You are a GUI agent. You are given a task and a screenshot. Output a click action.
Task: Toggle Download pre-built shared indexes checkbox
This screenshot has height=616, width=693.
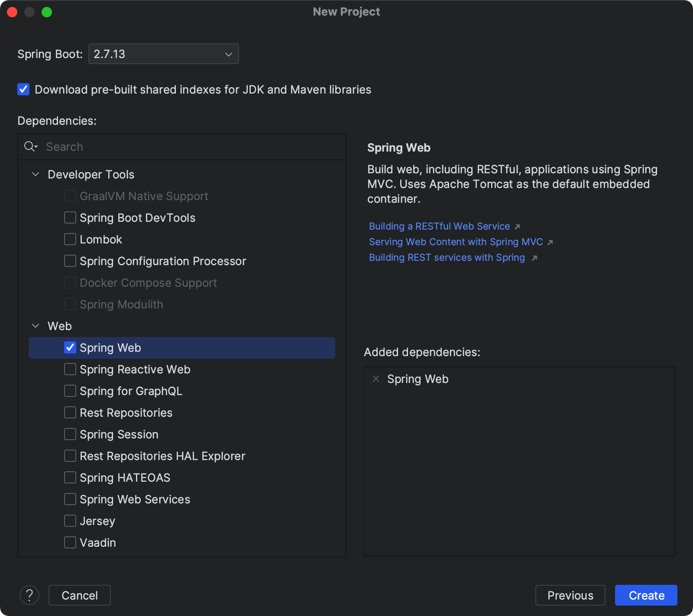coord(23,89)
